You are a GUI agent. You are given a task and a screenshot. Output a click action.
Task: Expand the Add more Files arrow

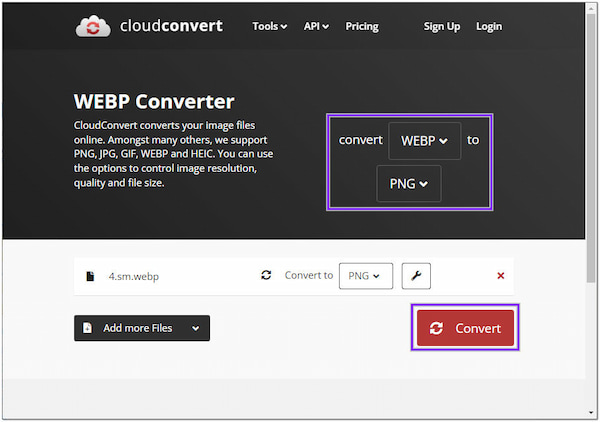[196, 328]
